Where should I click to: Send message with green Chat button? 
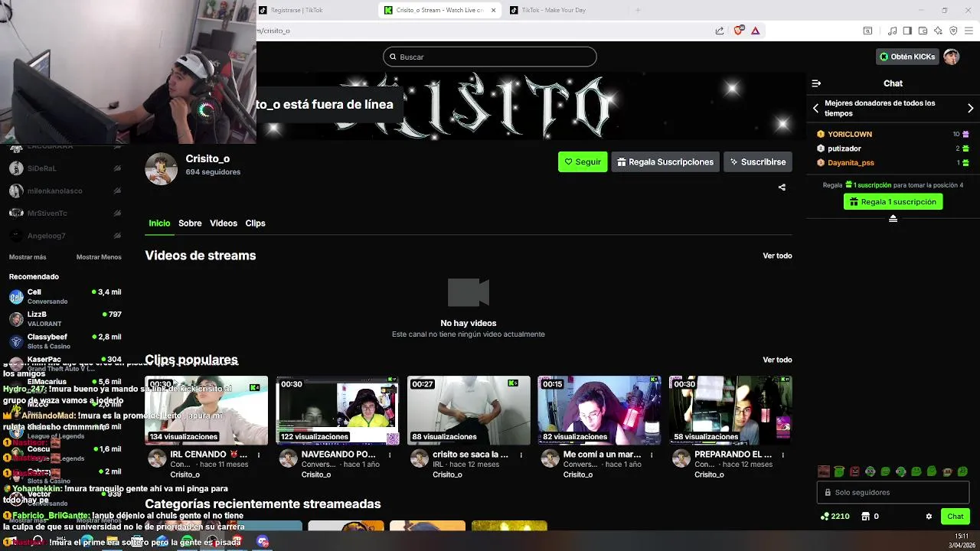pos(955,517)
